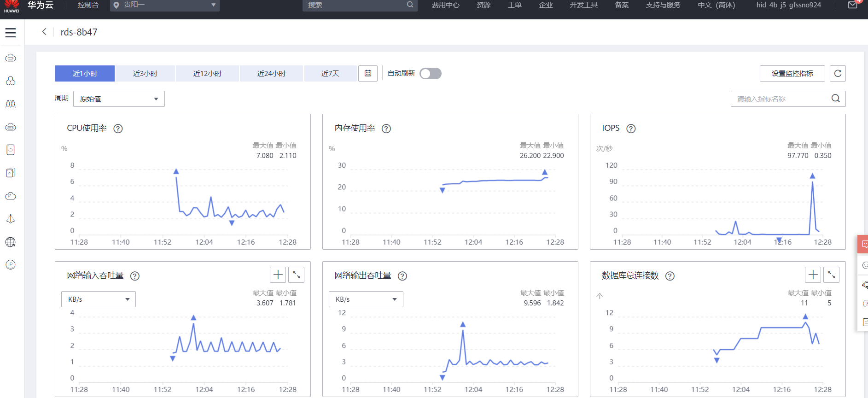
Task: Open the 费用中心 menu
Action: [445, 5]
